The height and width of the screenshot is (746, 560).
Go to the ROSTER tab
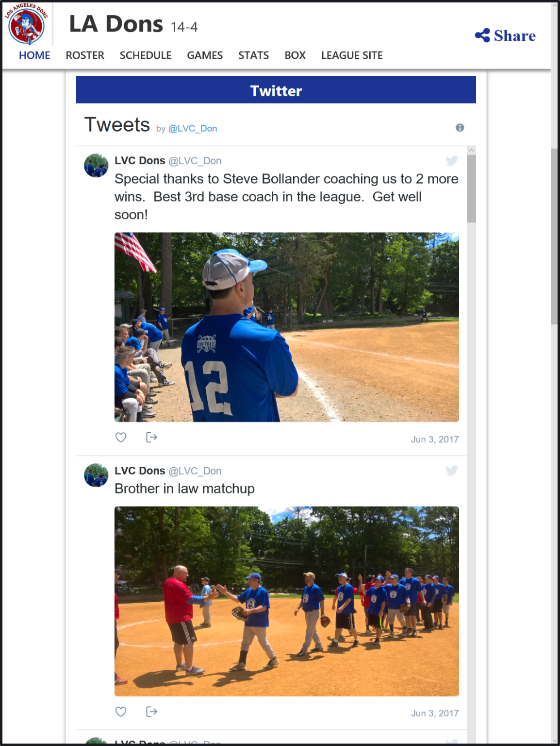point(85,55)
